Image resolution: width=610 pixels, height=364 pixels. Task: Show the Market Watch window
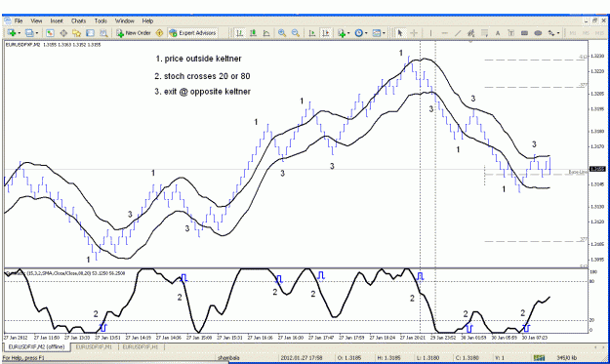(x=50, y=33)
